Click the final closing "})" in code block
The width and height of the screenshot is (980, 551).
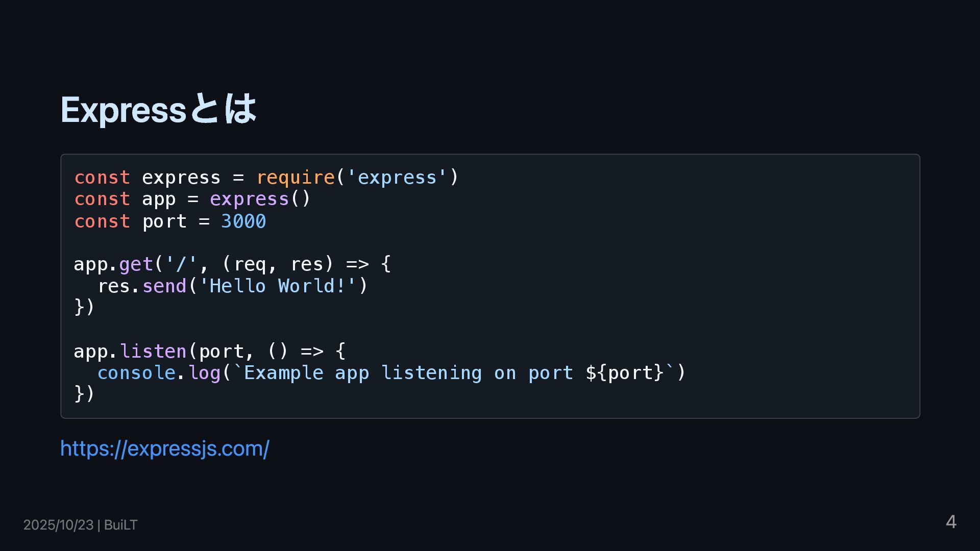point(84,393)
